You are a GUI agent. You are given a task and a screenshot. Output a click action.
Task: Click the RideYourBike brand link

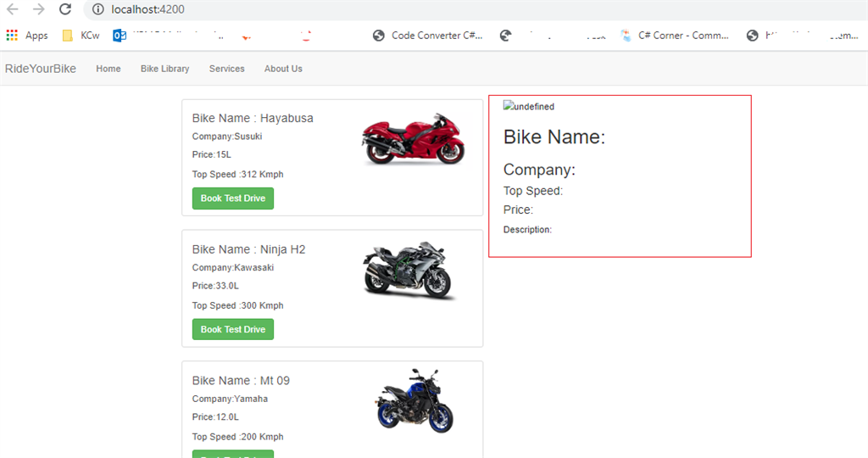[41, 69]
